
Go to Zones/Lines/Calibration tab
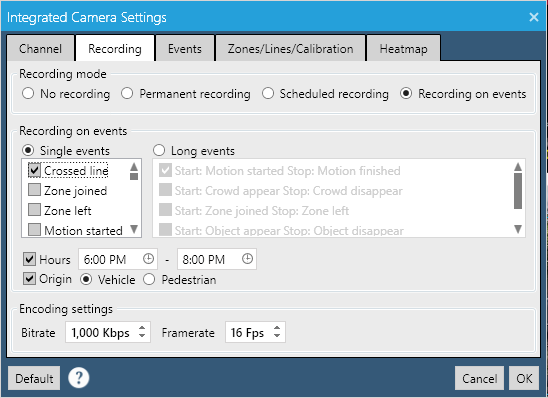click(x=290, y=48)
